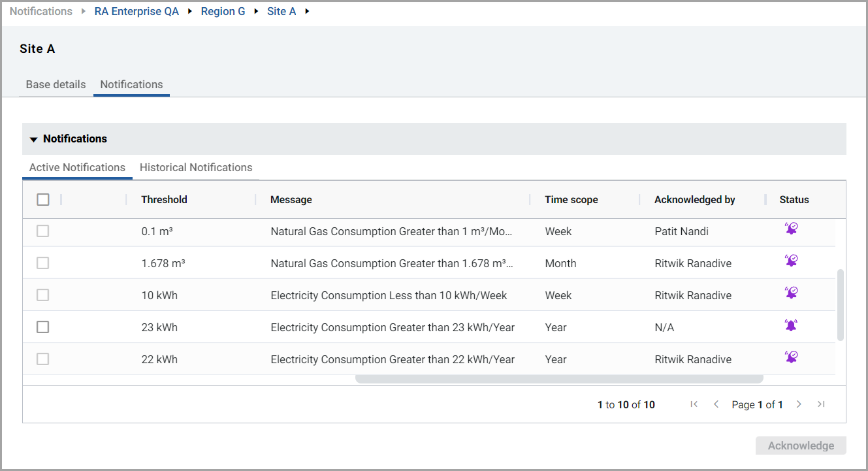
Task: Click the last-page pagination icon
Action: click(821, 404)
